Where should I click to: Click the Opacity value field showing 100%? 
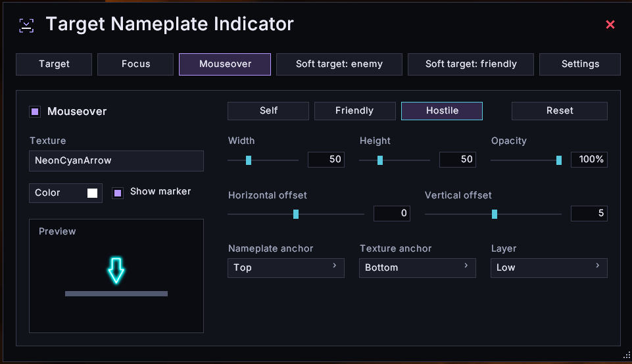tap(589, 160)
